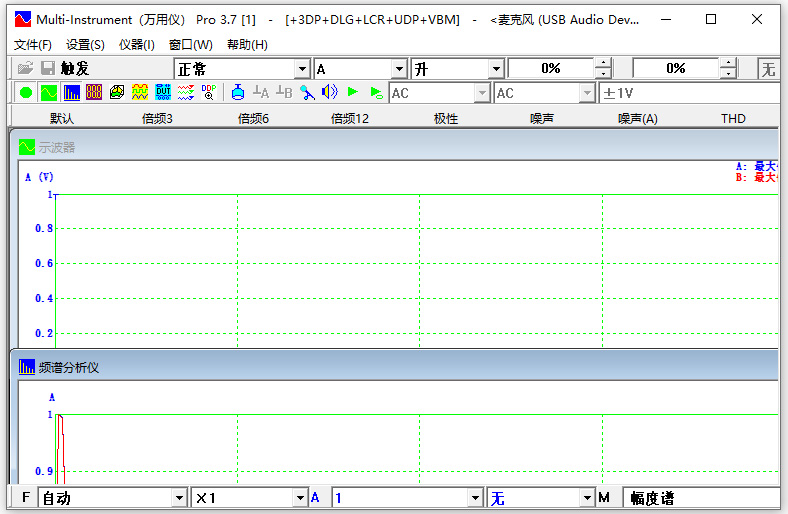Click the F label in bottom bar

26,497
